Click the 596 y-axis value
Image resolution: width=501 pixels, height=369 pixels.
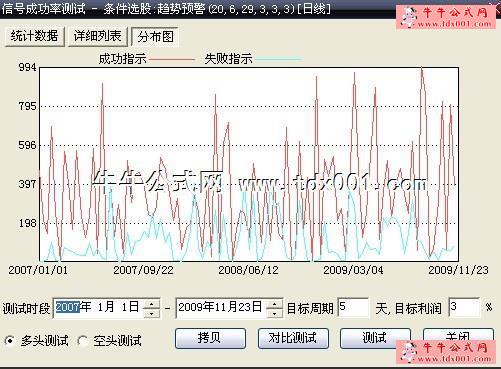(27, 145)
